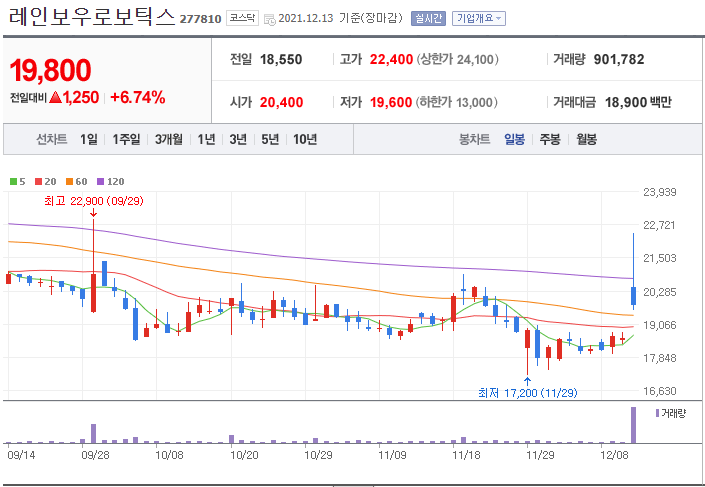Click the orange 60-day moving average swatch
Image resolution: width=705 pixels, height=487 pixels.
pos(69,182)
